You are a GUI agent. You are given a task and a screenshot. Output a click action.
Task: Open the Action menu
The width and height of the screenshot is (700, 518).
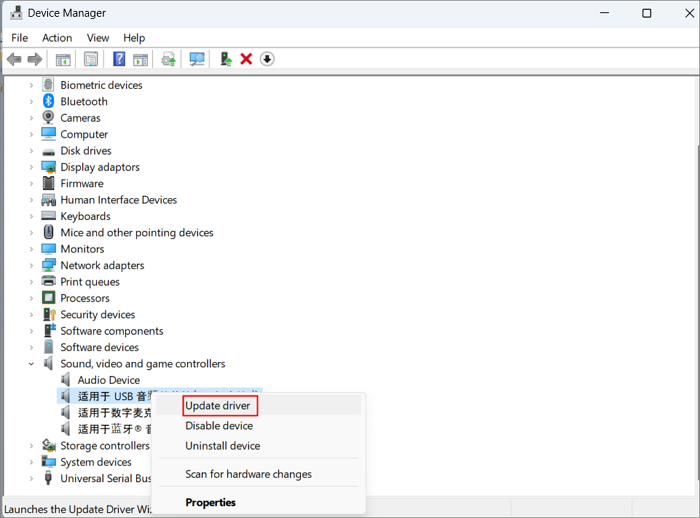click(57, 38)
